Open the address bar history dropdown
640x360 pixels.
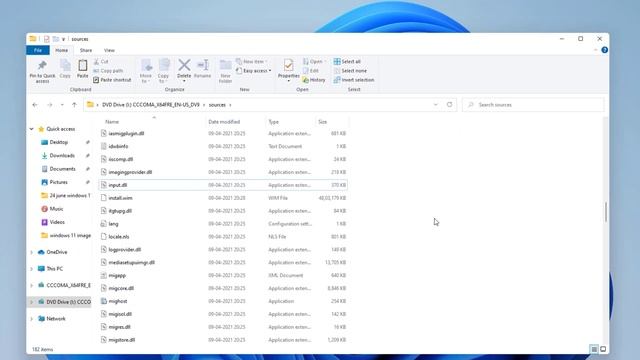coord(436,105)
